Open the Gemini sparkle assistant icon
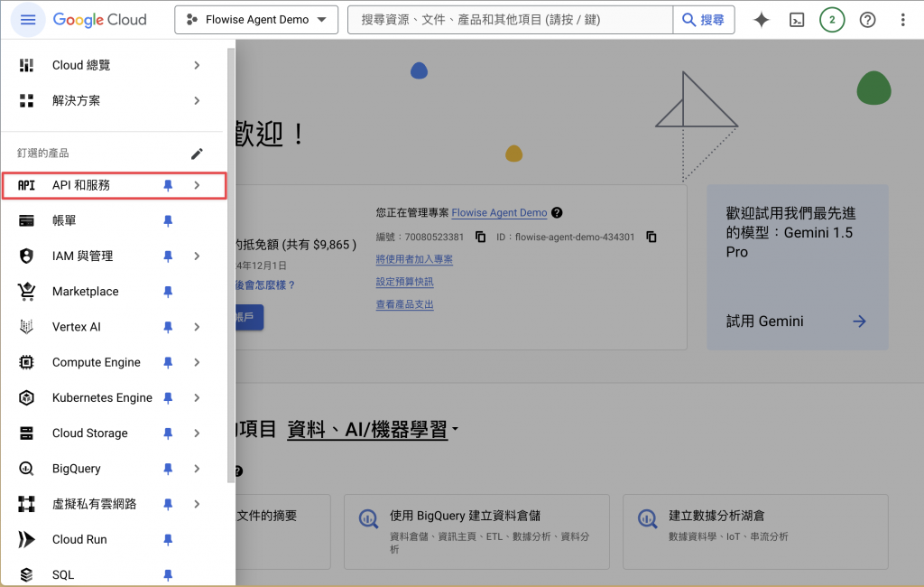Viewport: 924px width, 587px height. coord(762,20)
